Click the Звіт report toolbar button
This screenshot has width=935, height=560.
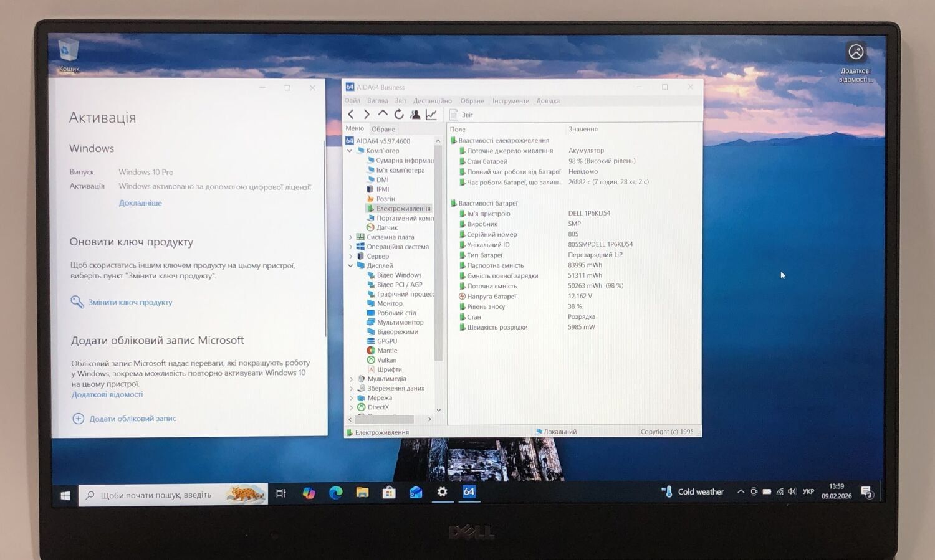pyautogui.click(x=461, y=115)
